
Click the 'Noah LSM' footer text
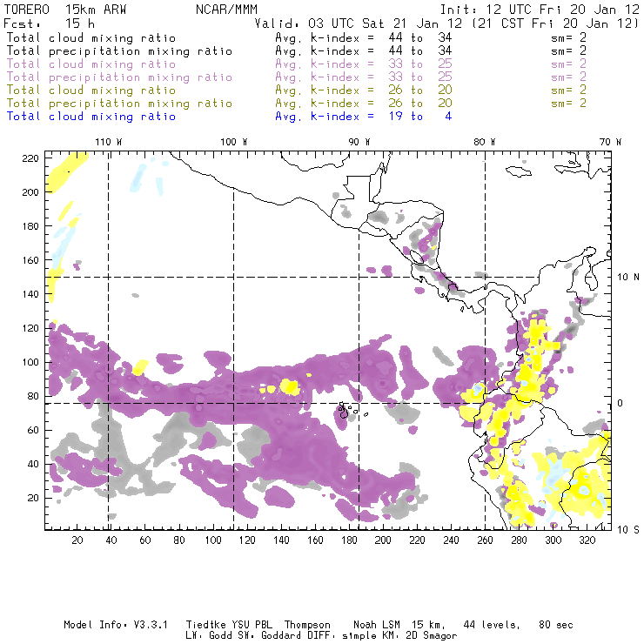(x=377, y=625)
